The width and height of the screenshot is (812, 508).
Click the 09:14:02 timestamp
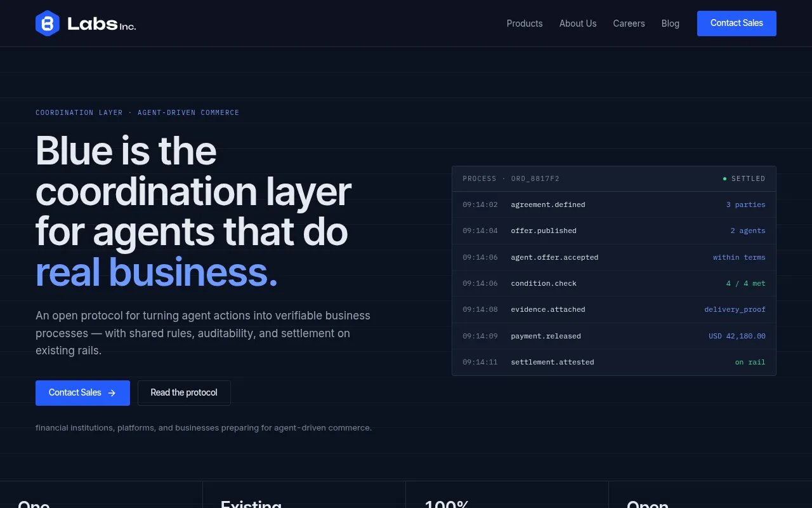(480, 204)
